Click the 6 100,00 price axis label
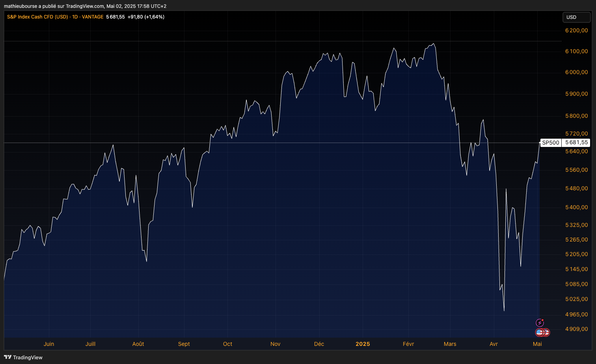This screenshot has height=364, width=596. point(576,51)
